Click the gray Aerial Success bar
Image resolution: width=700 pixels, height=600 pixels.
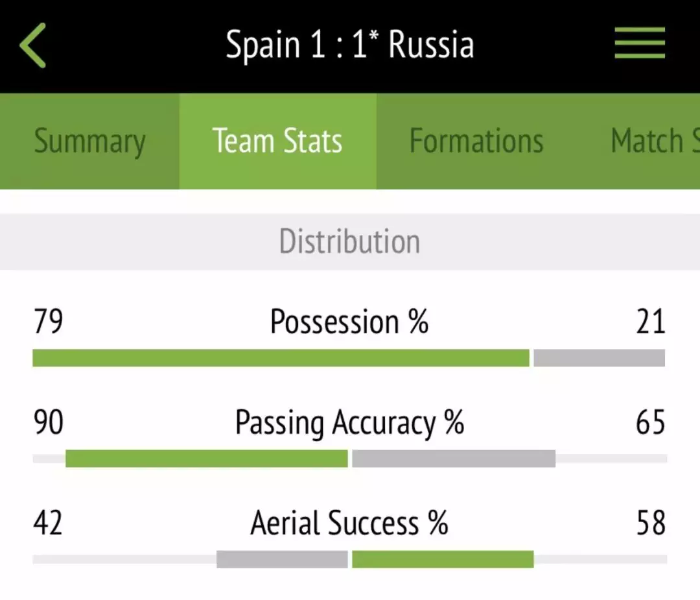click(x=282, y=559)
